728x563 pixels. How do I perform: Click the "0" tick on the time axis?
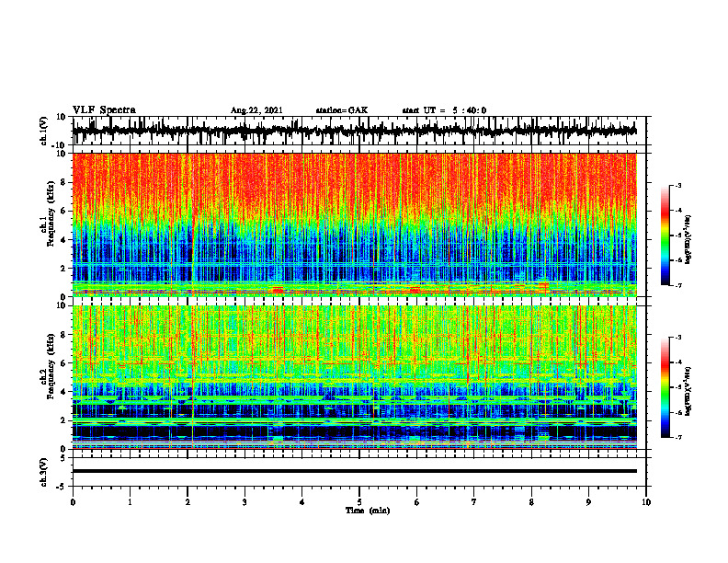[73, 502]
